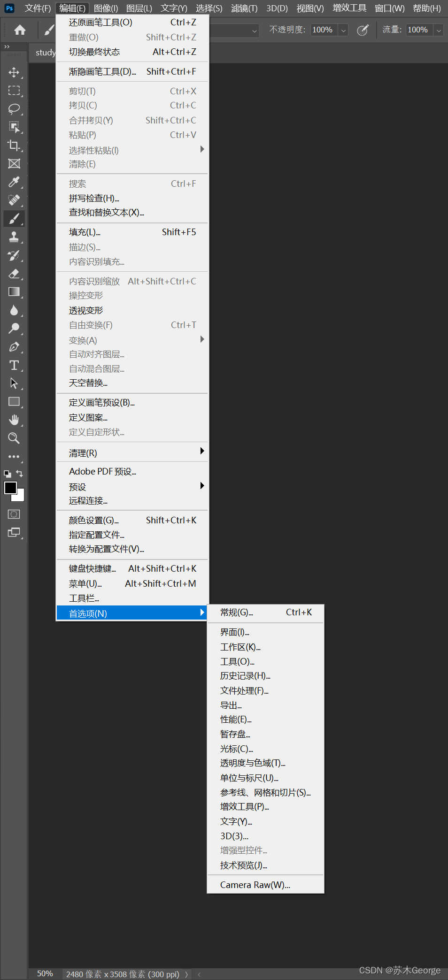Choose 界面(I)... preferences entry
This screenshot has height=980, width=448.
[x=265, y=633]
